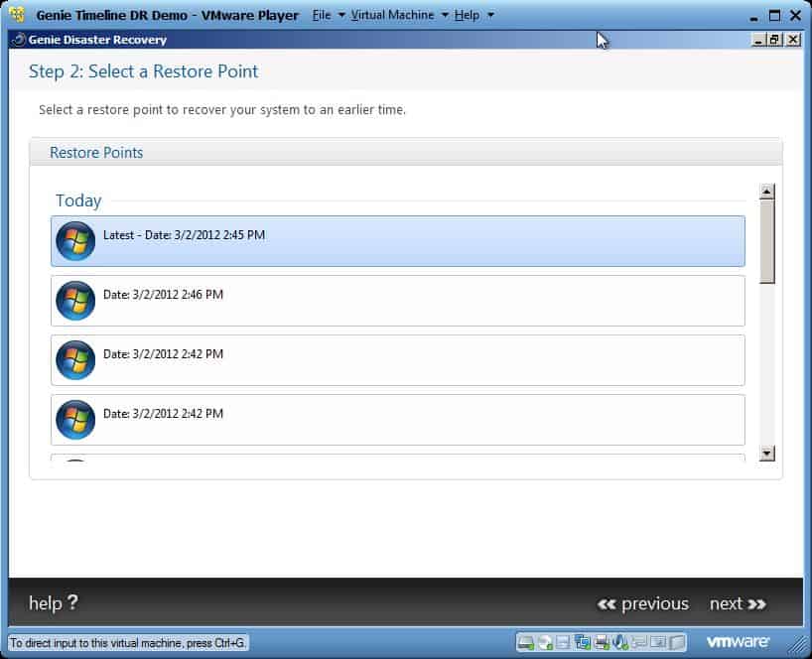Click Windows logo icon of Latest restore point
This screenshot has height=659, width=812.
pyautogui.click(x=75, y=241)
